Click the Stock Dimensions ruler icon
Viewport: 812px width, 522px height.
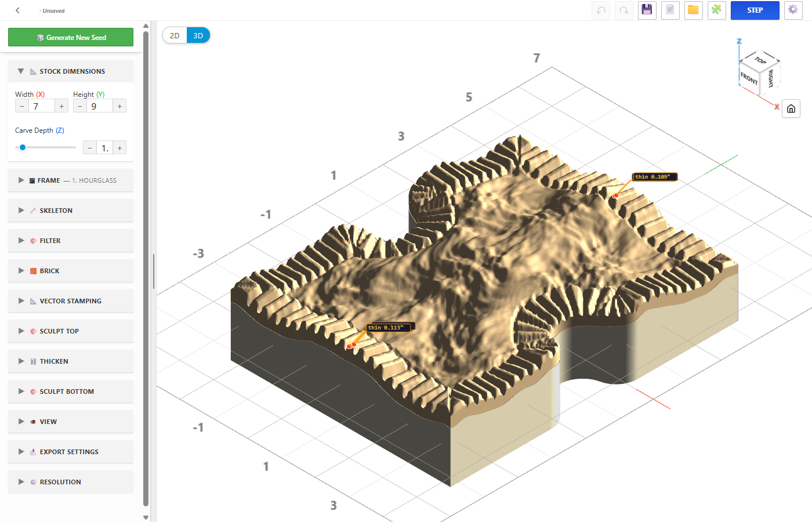coord(33,71)
